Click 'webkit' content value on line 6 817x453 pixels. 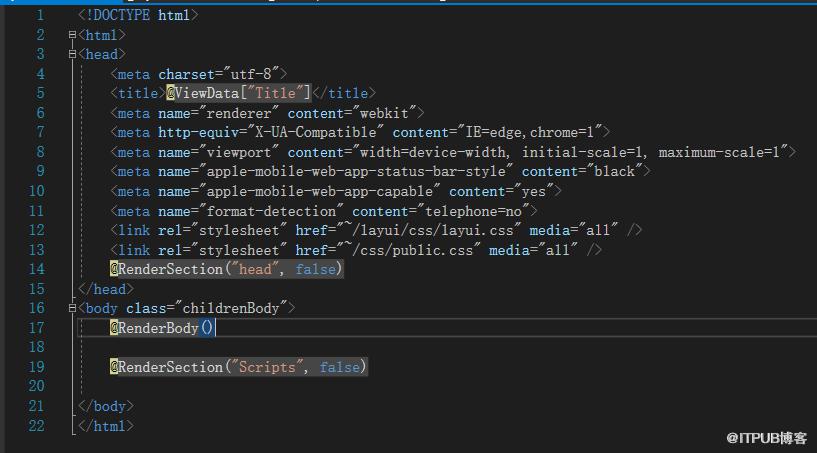[384, 113]
